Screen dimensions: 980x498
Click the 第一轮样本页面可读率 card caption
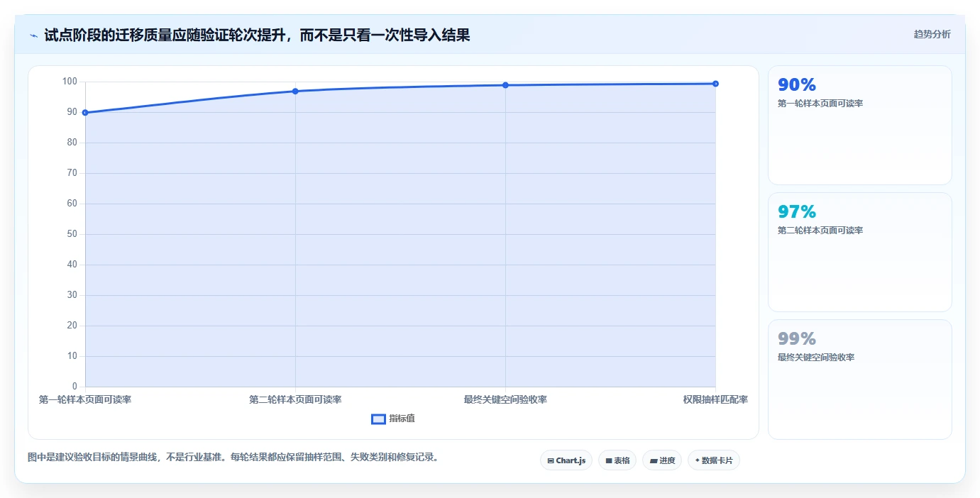pyautogui.click(x=820, y=104)
